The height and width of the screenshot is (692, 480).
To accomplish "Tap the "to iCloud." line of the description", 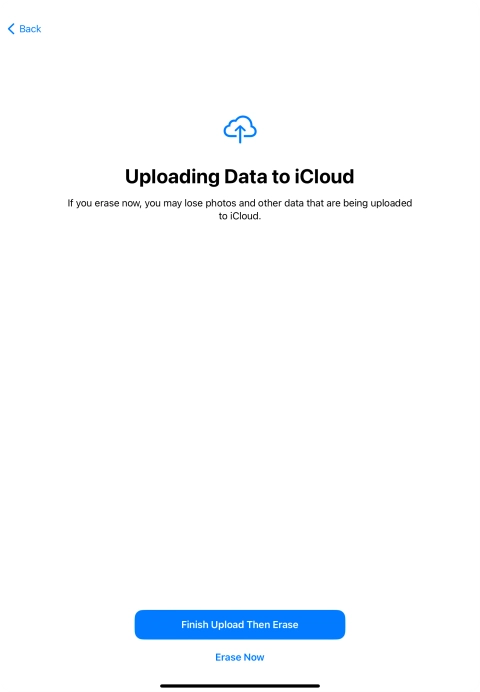I will pos(240,216).
